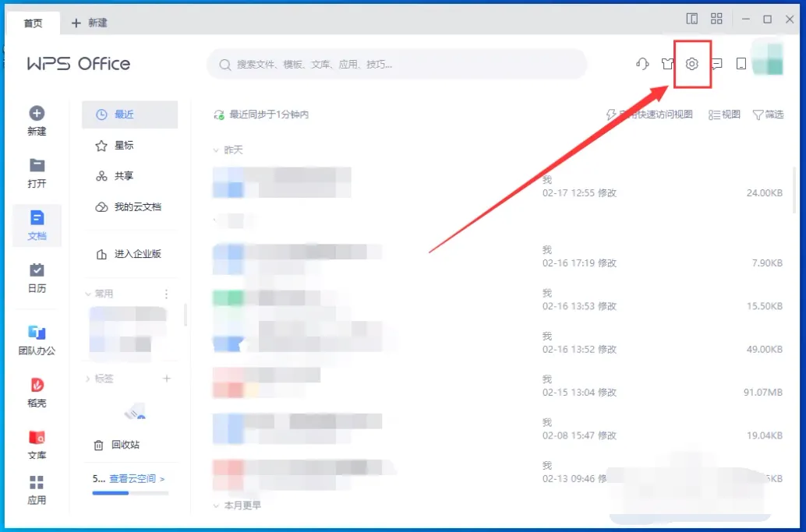Click the search files input field
The image size is (806, 532).
(397, 65)
